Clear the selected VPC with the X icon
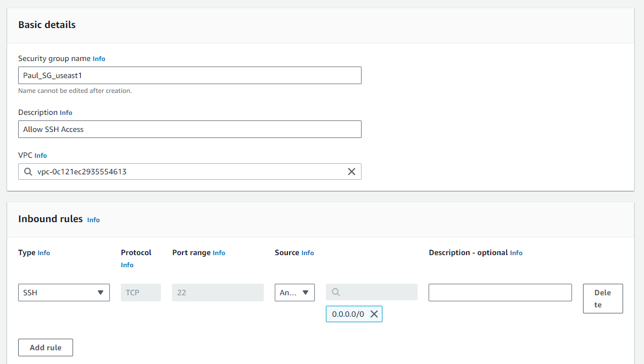 352,172
